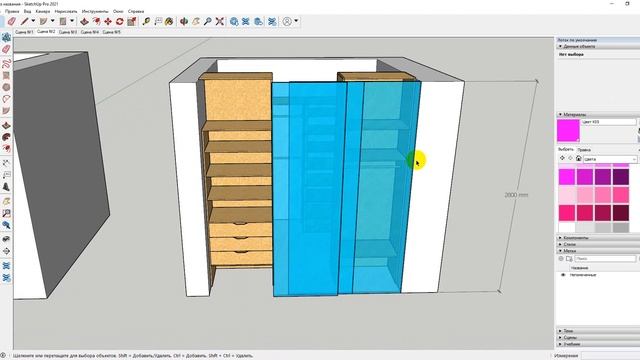Select the Zoom Window tool in left toolbar

pyautogui.click(x=6, y=213)
